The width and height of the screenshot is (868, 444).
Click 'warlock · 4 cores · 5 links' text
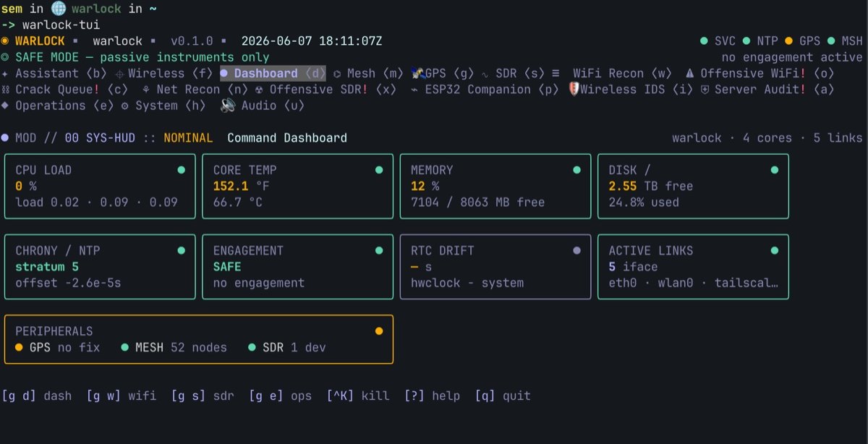click(767, 137)
